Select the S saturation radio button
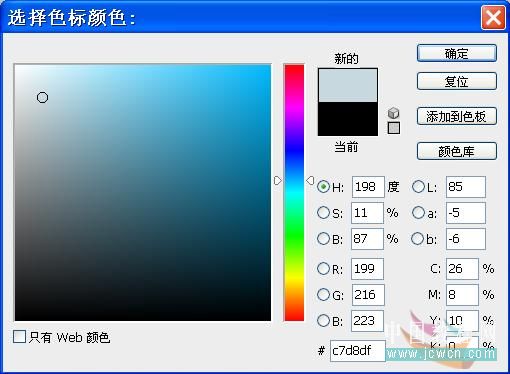 pos(323,213)
